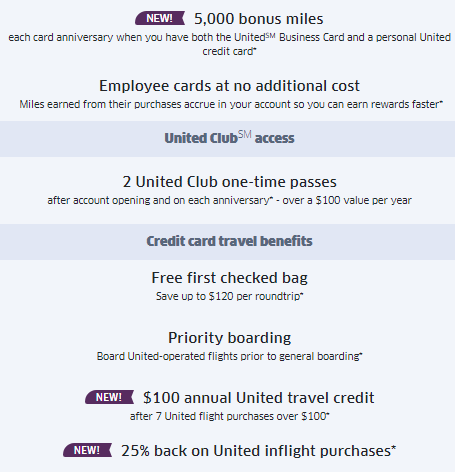455x472 pixels.
Task: Click the asterisk after 'each anniversary'
Action: (271, 198)
